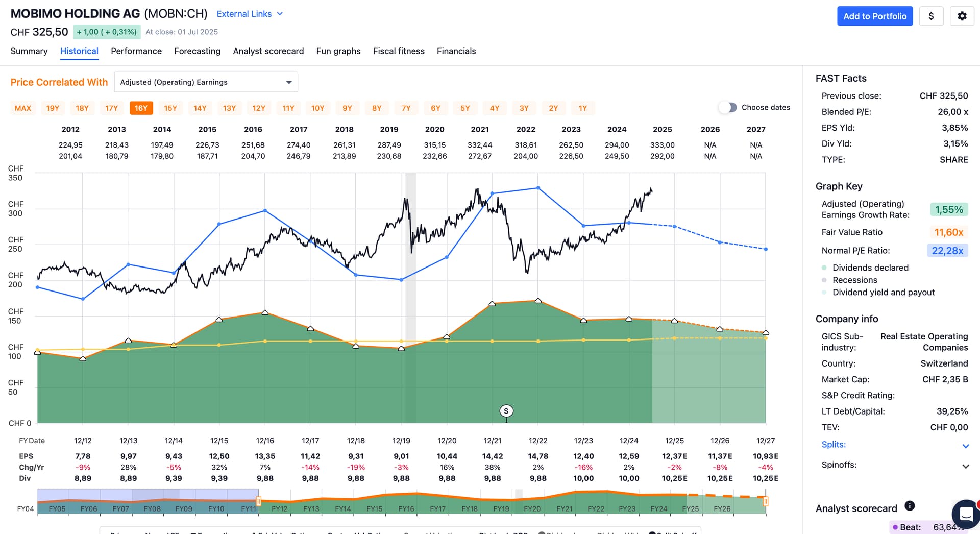Grab the right range navigator handle
This screenshot has height=534, width=980.
[x=766, y=502]
